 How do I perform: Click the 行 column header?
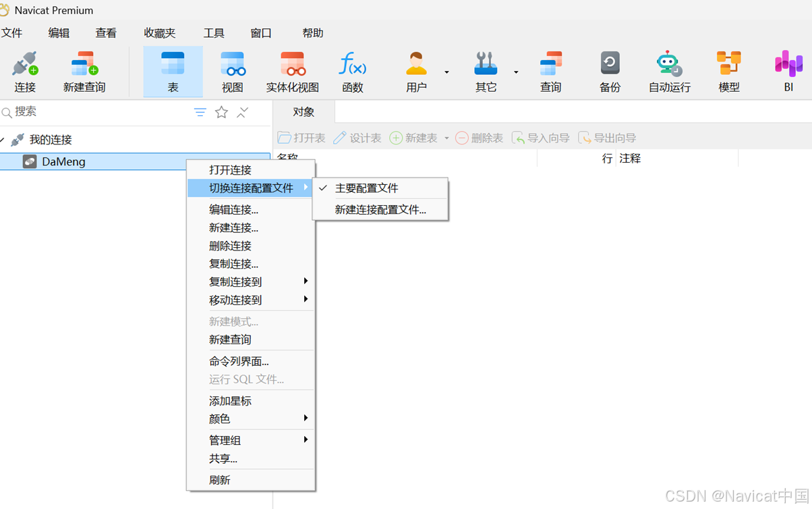click(x=607, y=159)
